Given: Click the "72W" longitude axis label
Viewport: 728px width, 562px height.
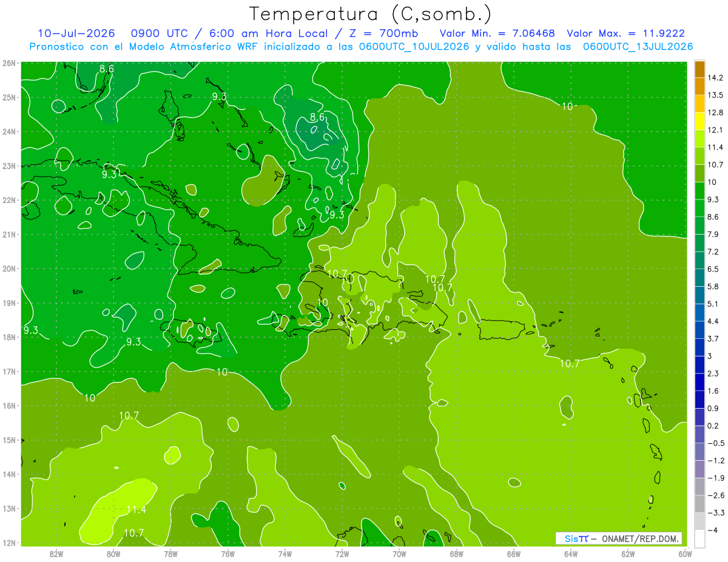Looking at the screenshot, I should coord(342,554).
